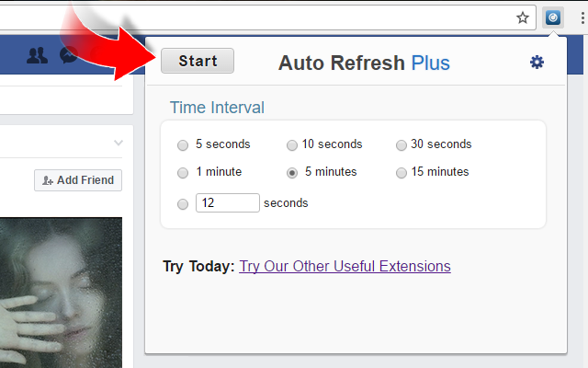Open Chrome's three-dot menu

(582, 17)
